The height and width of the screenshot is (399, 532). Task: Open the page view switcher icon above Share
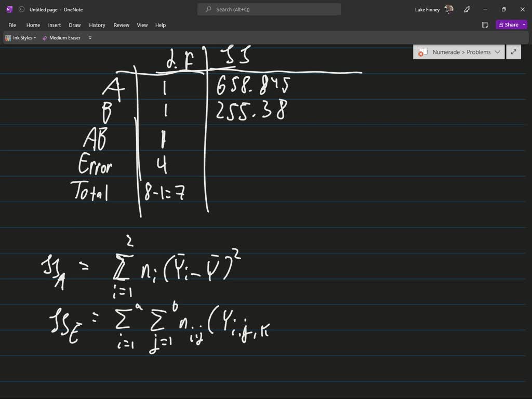click(485, 24)
